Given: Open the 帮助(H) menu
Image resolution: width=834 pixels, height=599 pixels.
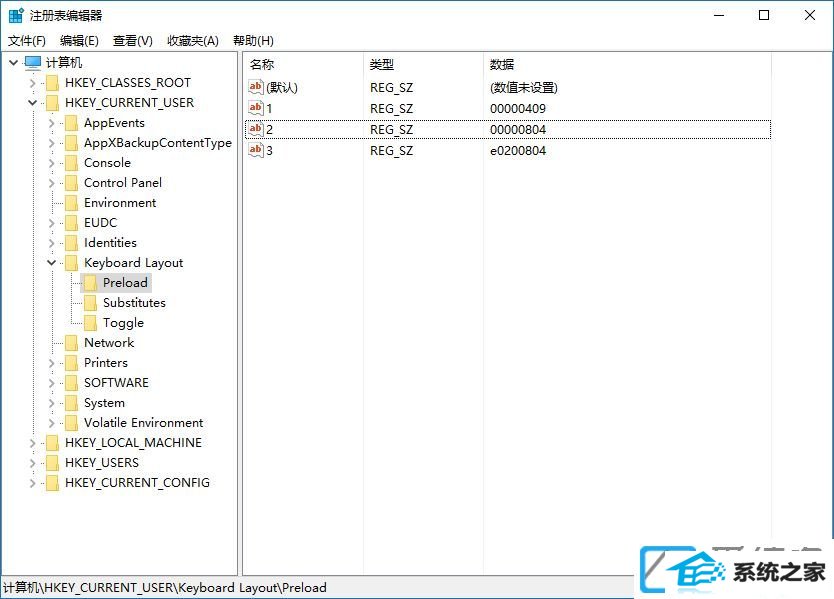Looking at the screenshot, I should [x=254, y=41].
